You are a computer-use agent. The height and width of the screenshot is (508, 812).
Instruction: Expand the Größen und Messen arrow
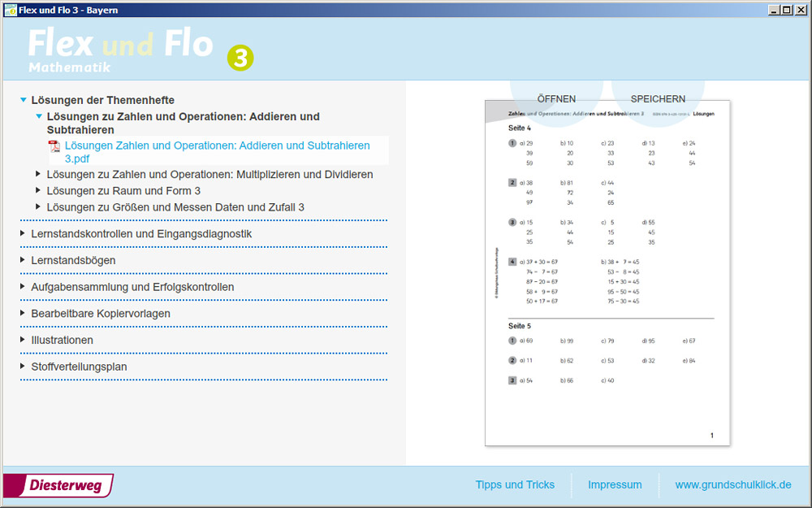pyautogui.click(x=38, y=206)
